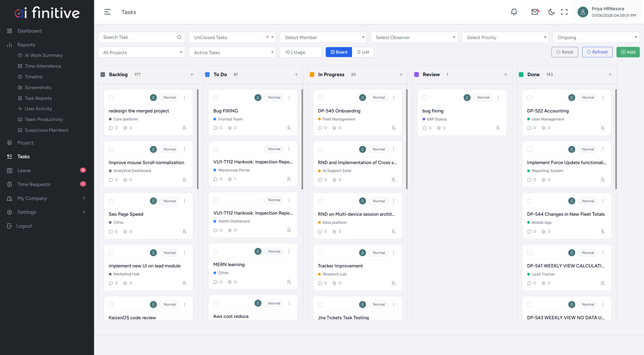Open the notifications bell icon
644x355 pixels.
pos(514,12)
